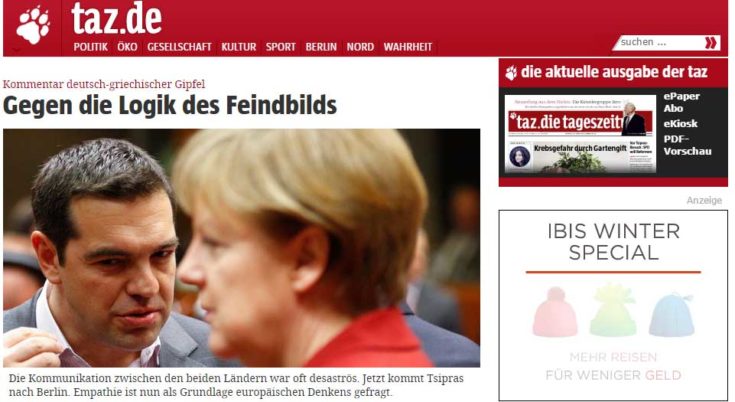
Task: Open the Kultur section
Action: 239,47
